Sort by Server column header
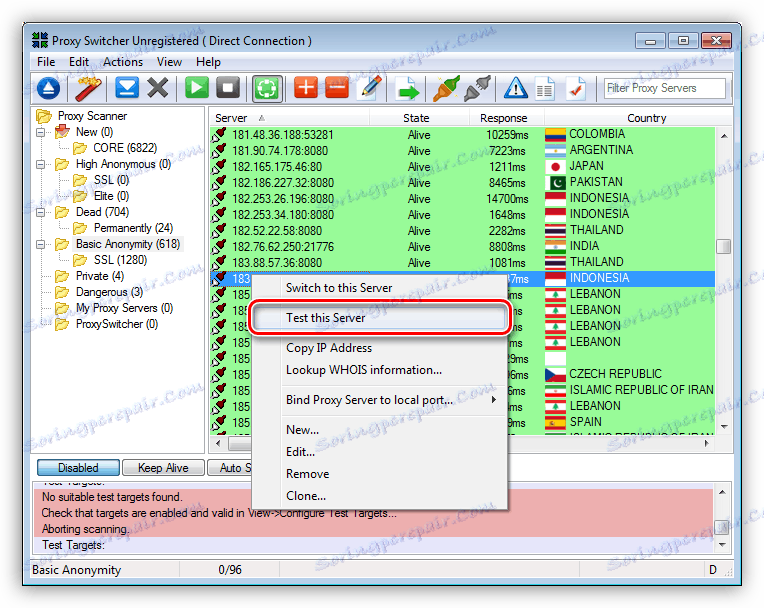The image size is (764, 608). click(289, 118)
